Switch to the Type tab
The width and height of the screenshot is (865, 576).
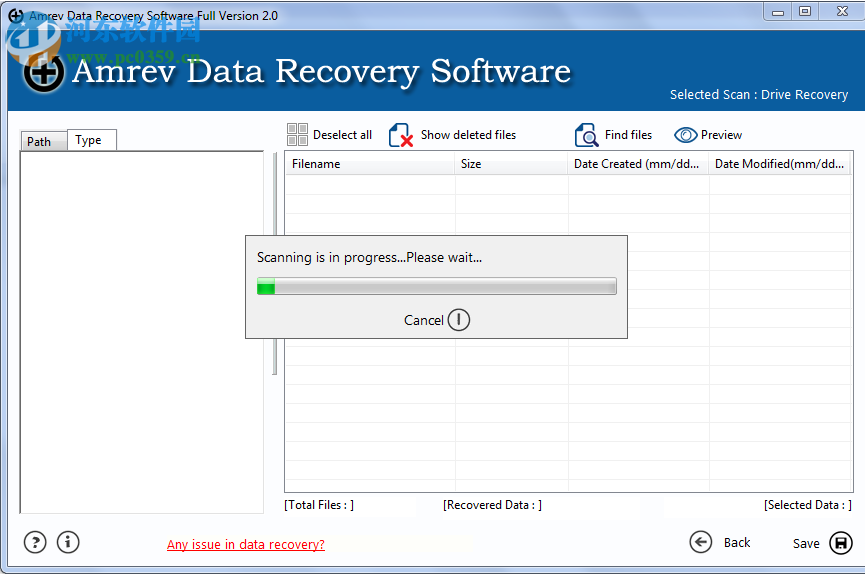[x=91, y=140]
